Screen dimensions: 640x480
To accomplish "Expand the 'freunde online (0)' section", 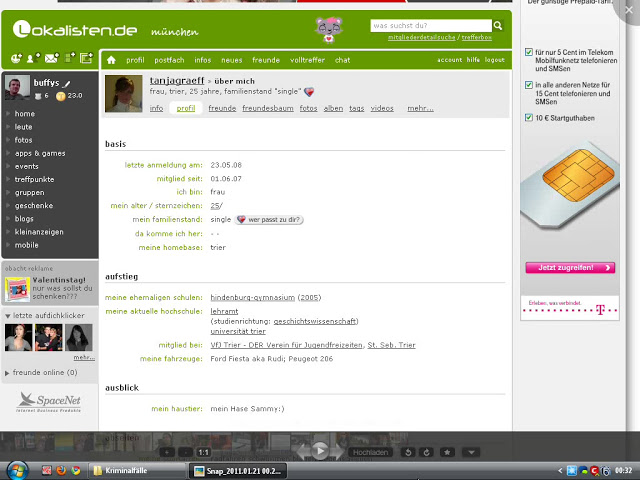I will tap(9, 373).
